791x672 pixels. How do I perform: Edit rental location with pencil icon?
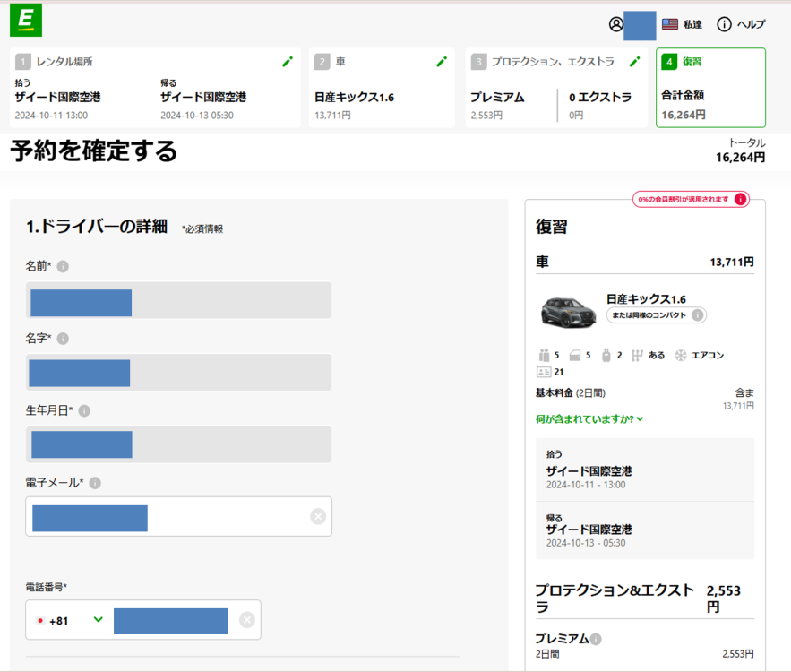click(287, 62)
